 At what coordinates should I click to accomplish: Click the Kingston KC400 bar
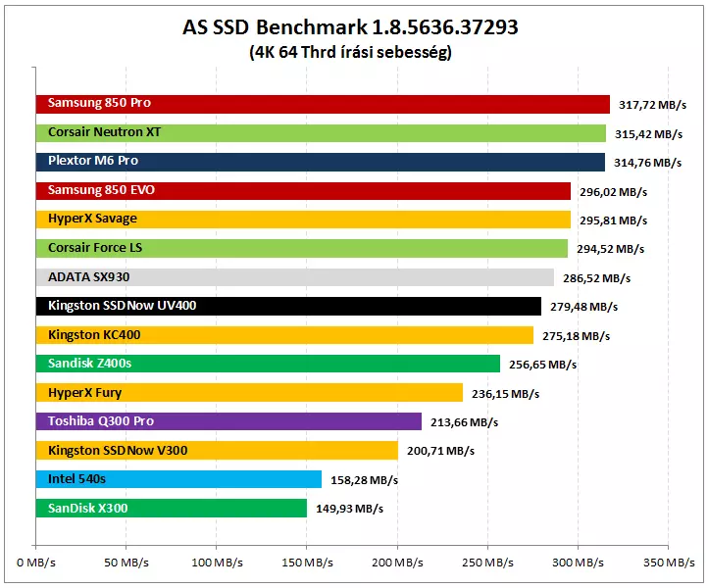point(284,335)
